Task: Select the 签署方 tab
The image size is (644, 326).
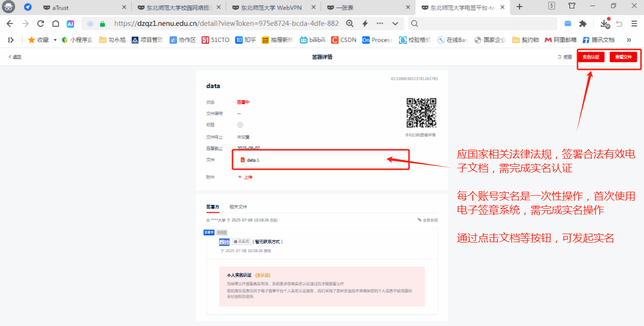Action: click(212, 207)
